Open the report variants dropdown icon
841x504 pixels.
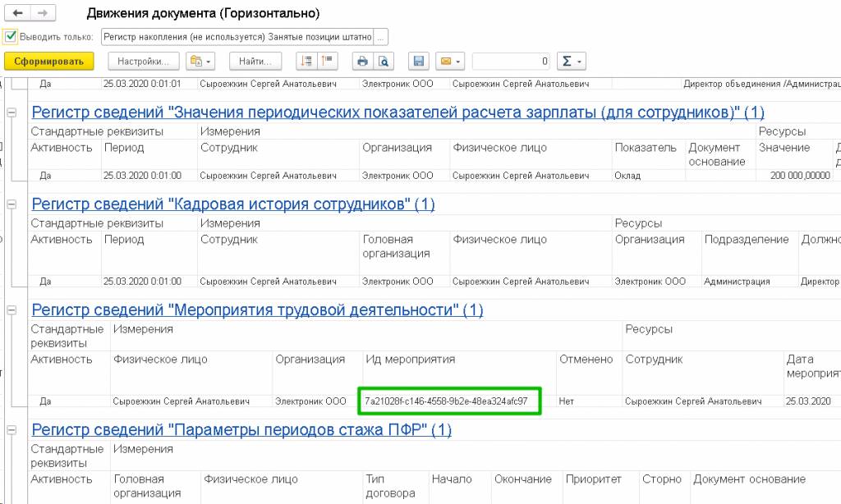click(x=200, y=61)
